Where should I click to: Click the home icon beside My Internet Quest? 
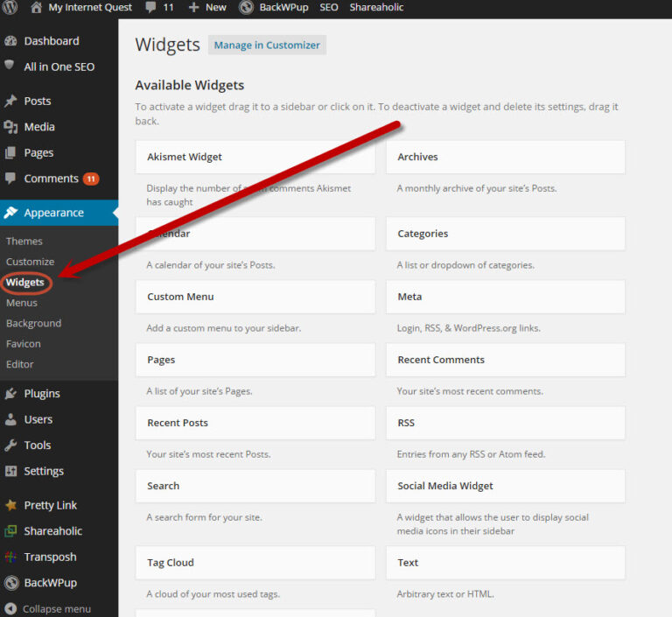point(37,7)
